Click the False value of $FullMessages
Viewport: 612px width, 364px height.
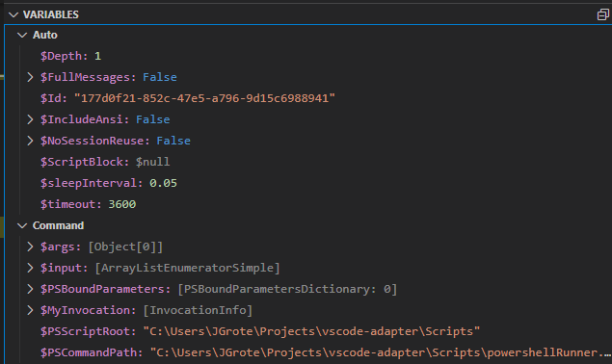click(x=160, y=77)
